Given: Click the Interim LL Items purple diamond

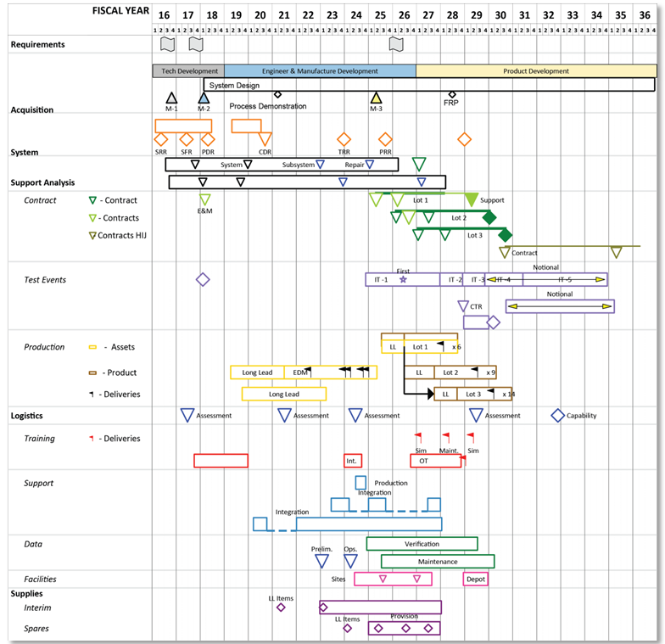Looking at the screenshot, I should pyautogui.click(x=281, y=608).
